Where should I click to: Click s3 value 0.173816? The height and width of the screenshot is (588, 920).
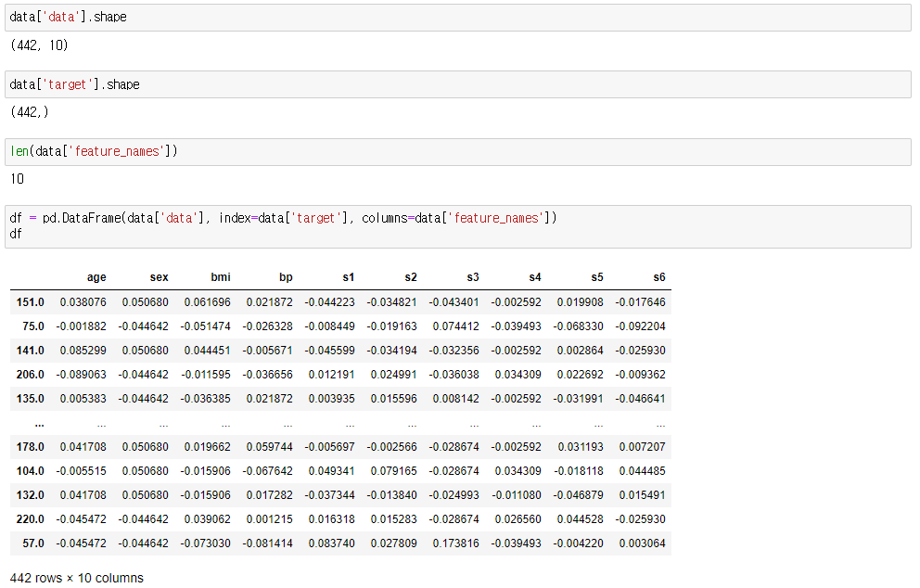[x=456, y=543]
